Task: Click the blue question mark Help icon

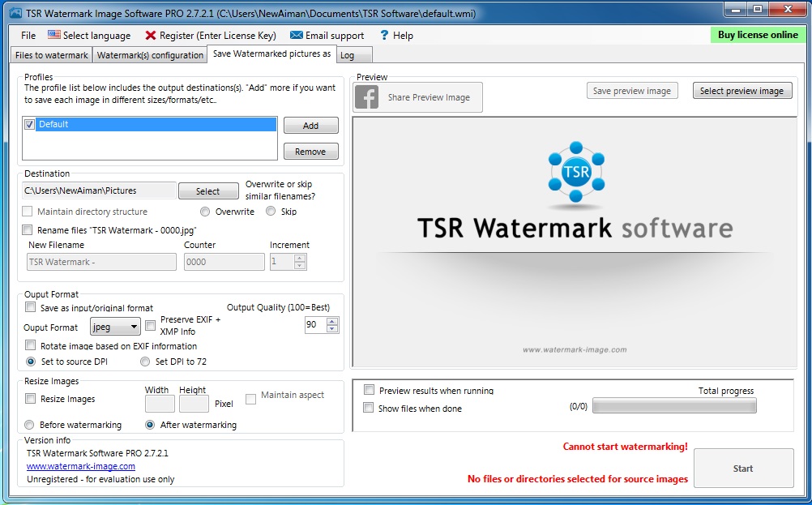Action: pos(384,35)
